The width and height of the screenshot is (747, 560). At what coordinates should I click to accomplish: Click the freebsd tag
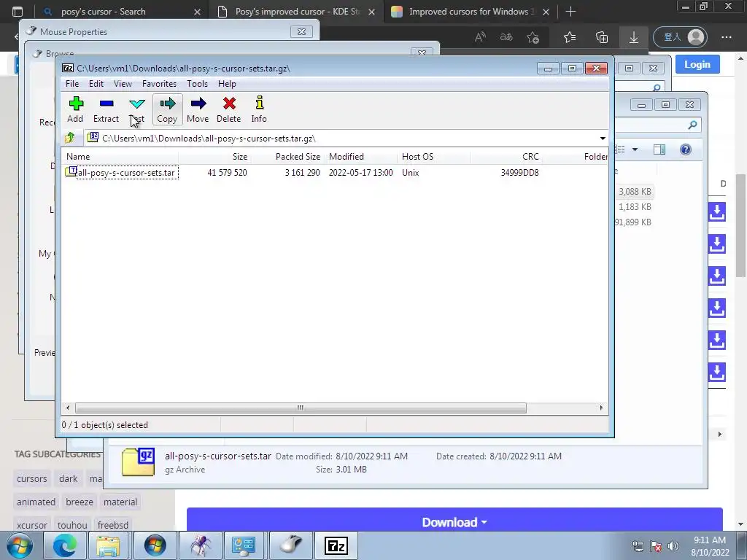113,525
